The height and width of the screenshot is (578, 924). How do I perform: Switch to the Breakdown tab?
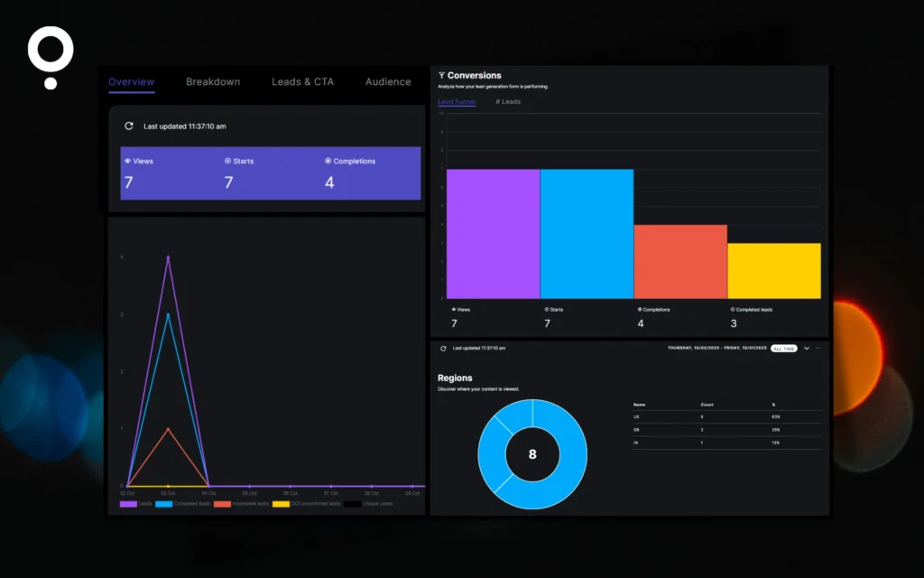click(213, 81)
